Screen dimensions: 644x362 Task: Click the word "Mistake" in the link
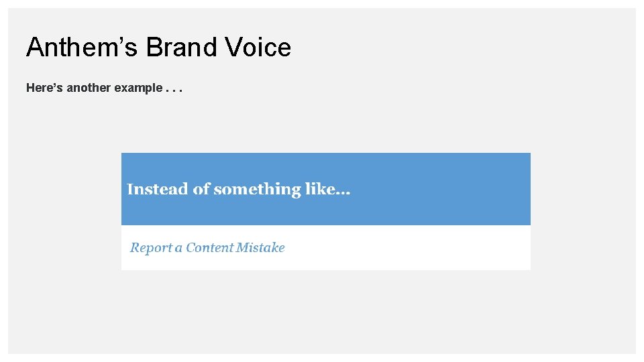261,248
